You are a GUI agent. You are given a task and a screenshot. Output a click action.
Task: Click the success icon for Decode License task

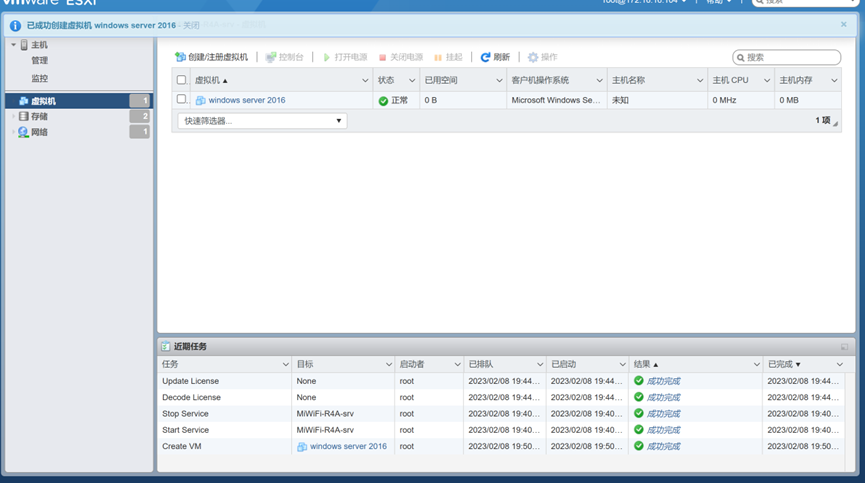639,397
